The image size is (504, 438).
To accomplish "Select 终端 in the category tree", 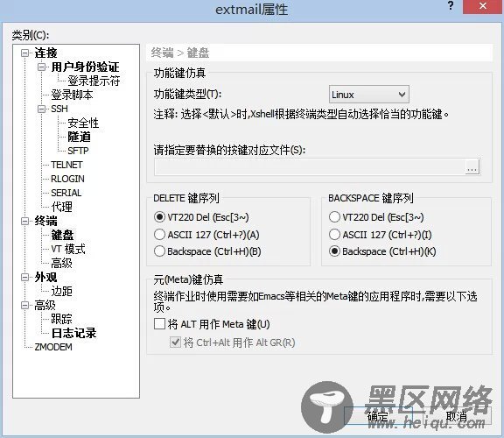I will click(x=45, y=221).
